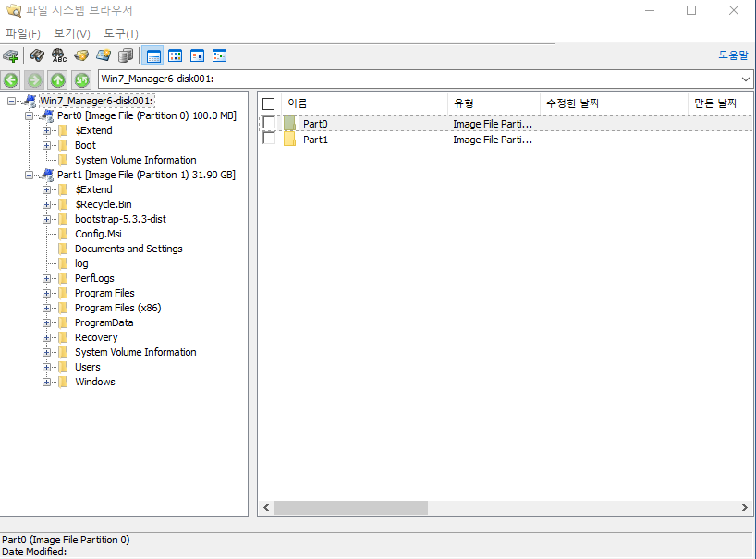Viewport: 756px width, 559px height.
Task: Expand the bootstrap-5.3.3-dist folder
Action: point(46,220)
